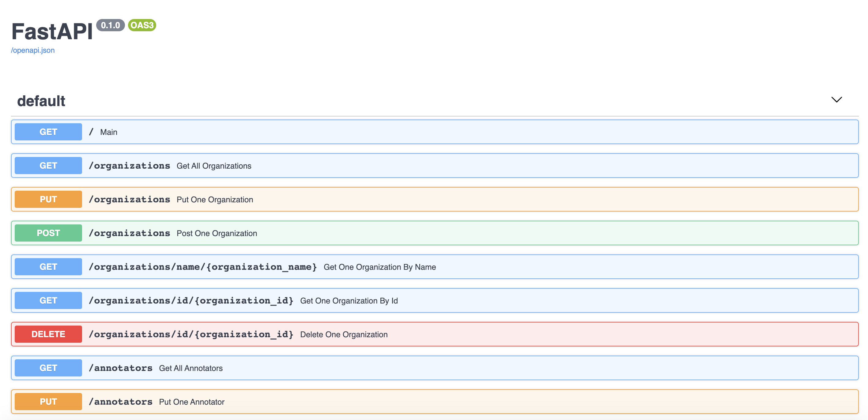Open the /organizations path of the PUT row
868x420 pixels.
(129, 199)
